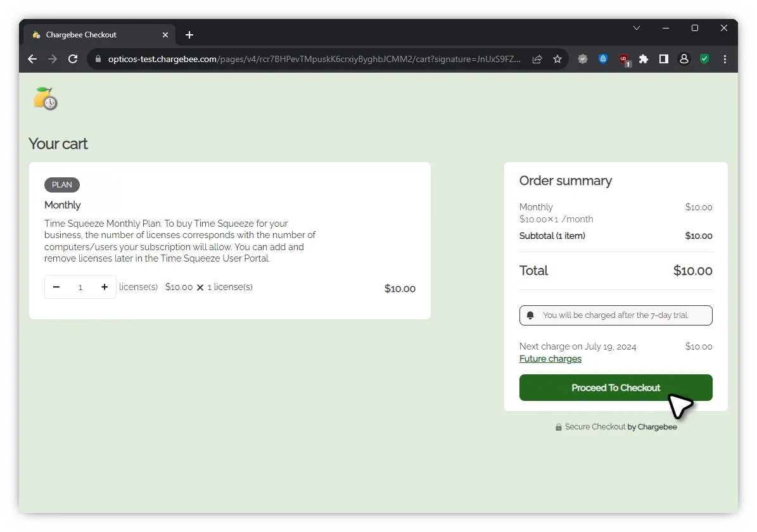Open a new browser tab
The width and height of the screenshot is (757, 532).
coord(189,35)
